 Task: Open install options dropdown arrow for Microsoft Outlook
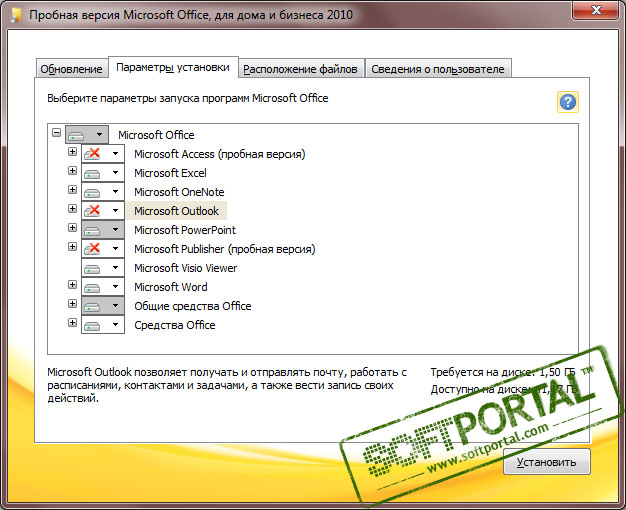tap(115, 210)
